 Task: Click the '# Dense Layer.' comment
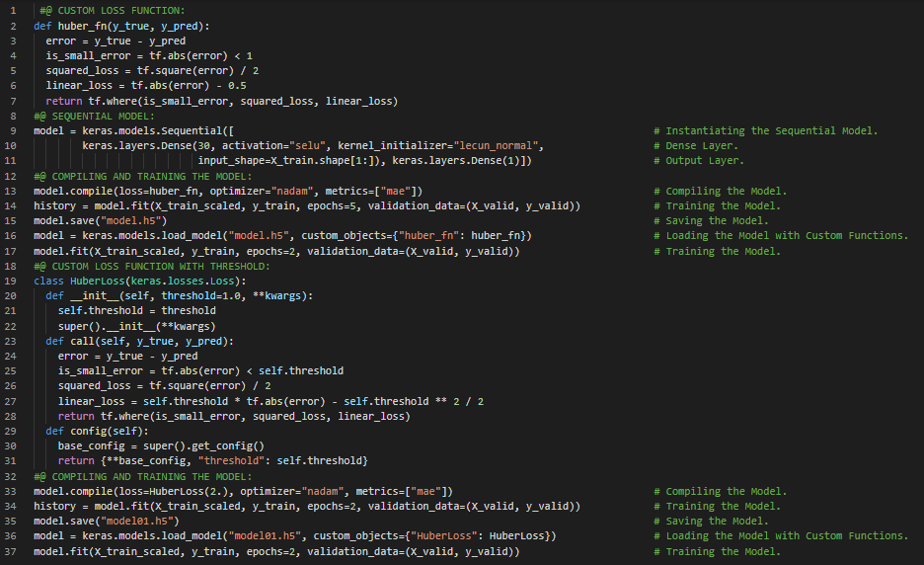pos(696,146)
